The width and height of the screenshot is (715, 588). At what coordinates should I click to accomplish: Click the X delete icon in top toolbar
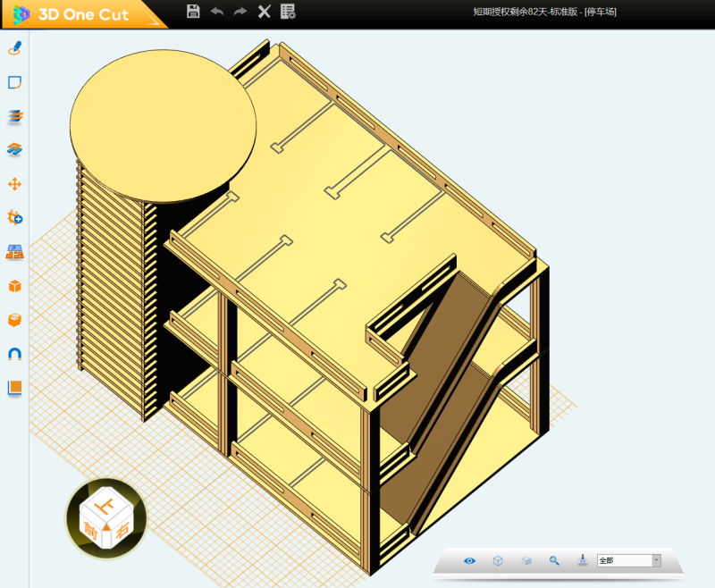(264, 12)
